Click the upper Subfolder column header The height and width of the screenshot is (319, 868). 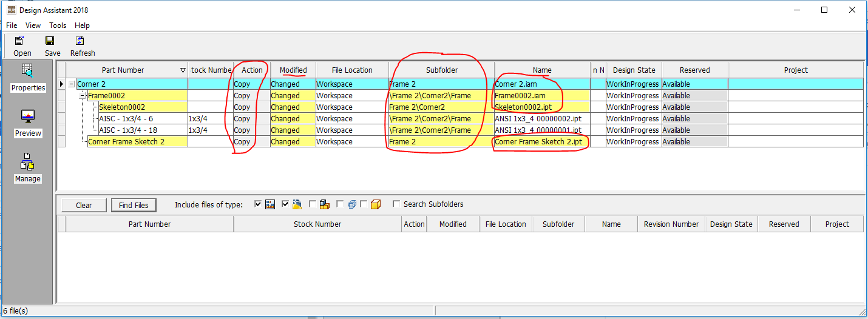click(x=441, y=70)
